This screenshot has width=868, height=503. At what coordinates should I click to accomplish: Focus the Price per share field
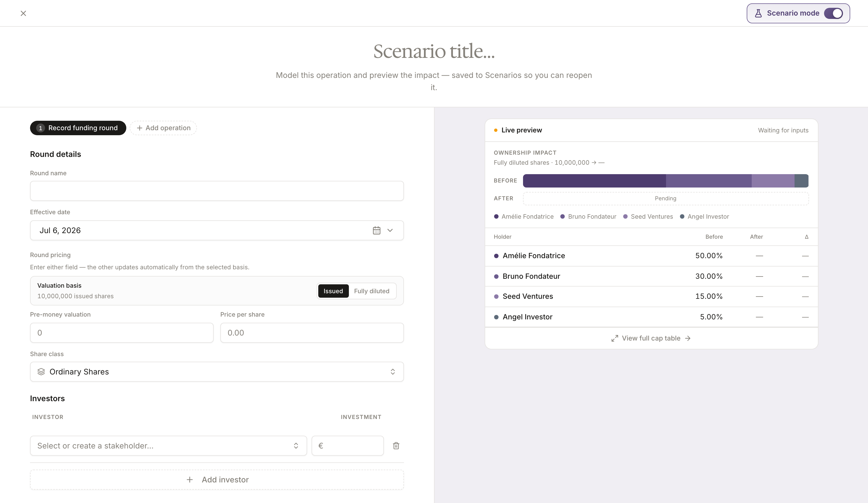click(x=312, y=333)
